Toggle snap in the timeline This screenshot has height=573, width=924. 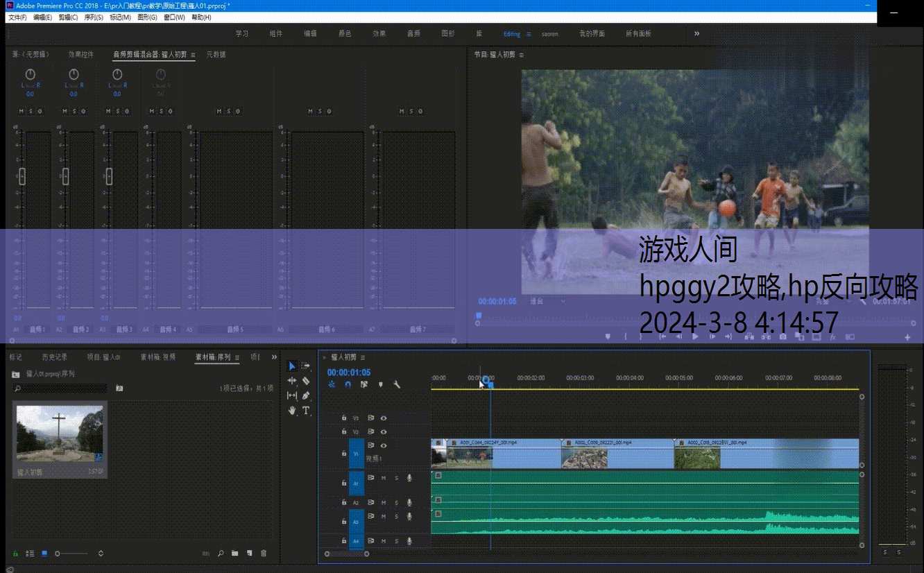pos(348,384)
